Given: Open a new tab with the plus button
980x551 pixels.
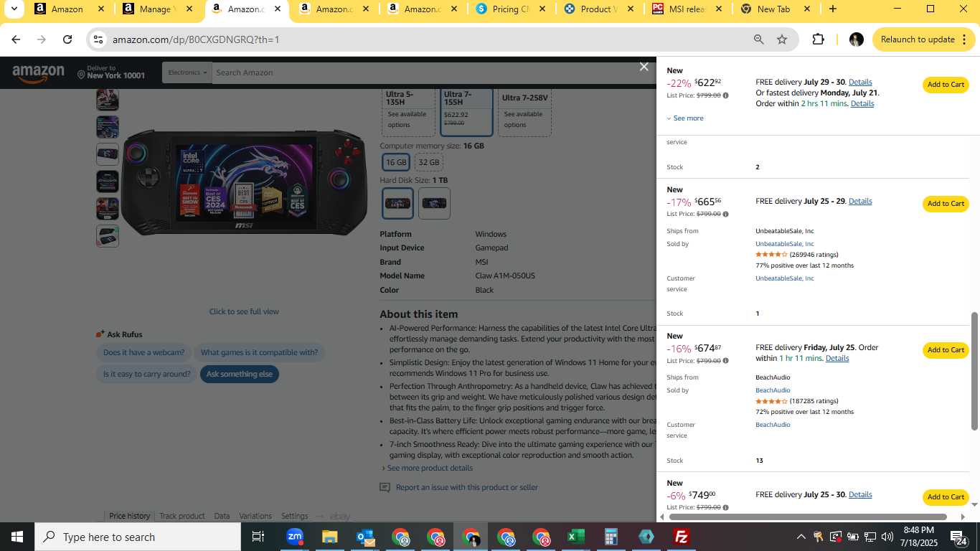Looking at the screenshot, I should (x=832, y=9).
